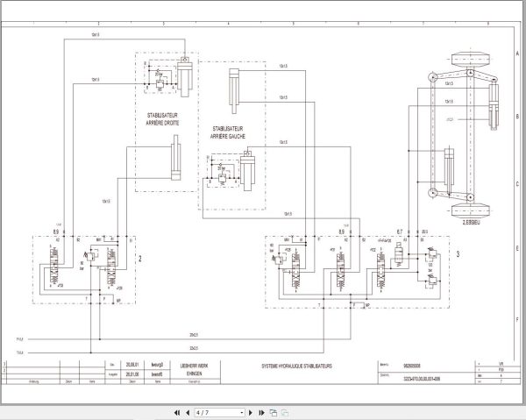This screenshot has width=526, height=420.
Task: Click the lower axle wheel above '2.ESSIEU'
Action: [x=470, y=210]
